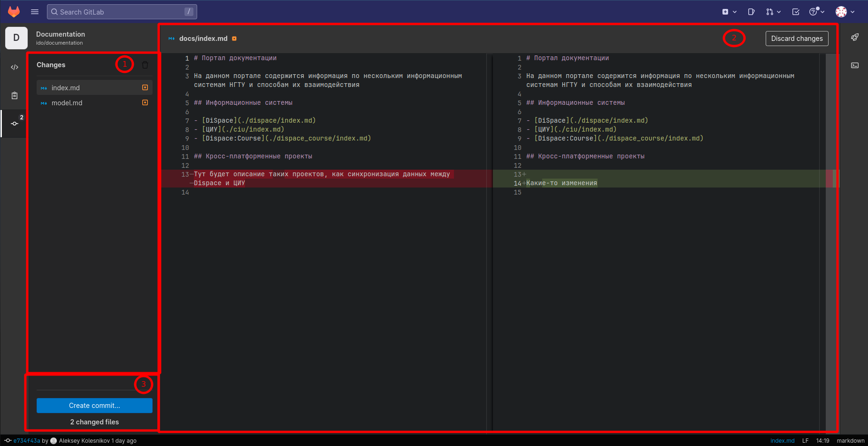Click the docs/index.md file path header
The height and width of the screenshot is (446, 868).
[x=203, y=39]
